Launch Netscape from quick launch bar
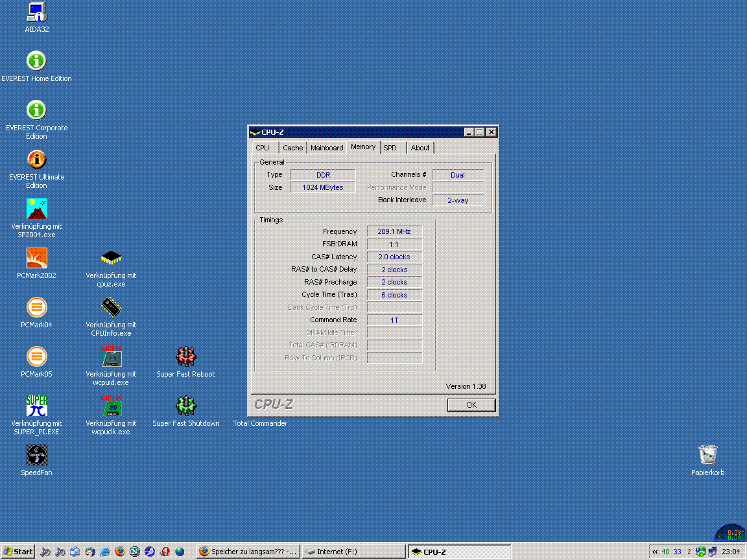Image resolution: width=747 pixels, height=560 pixels. tap(135, 552)
